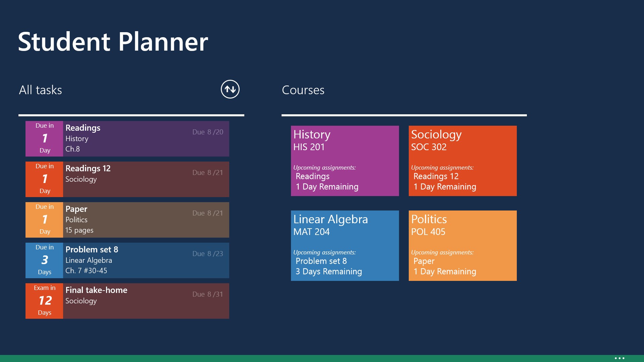Click the Due 8/23 date label
Image resolution: width=644 pixels, height=362 pixels.
pos(207,254)
